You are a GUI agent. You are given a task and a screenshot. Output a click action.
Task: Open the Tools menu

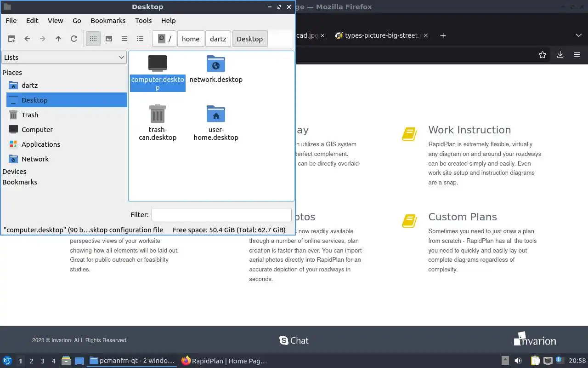[x=143, y=21]
